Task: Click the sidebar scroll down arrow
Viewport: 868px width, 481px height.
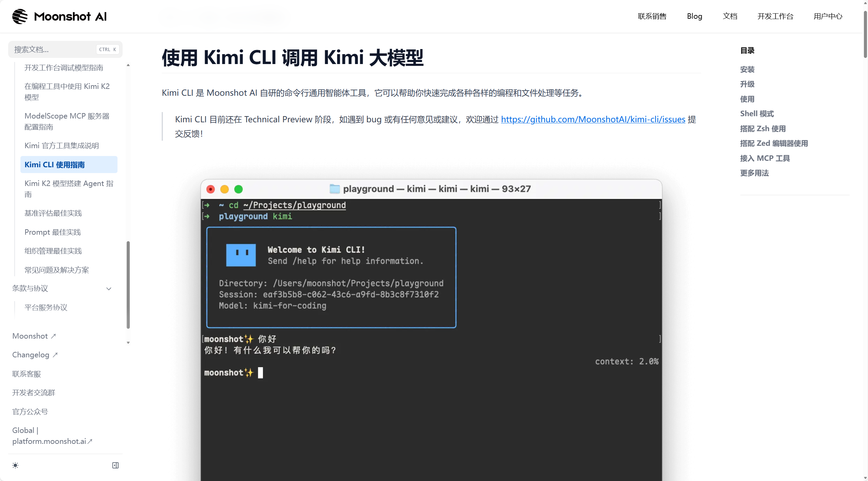Action: point(128,343)
